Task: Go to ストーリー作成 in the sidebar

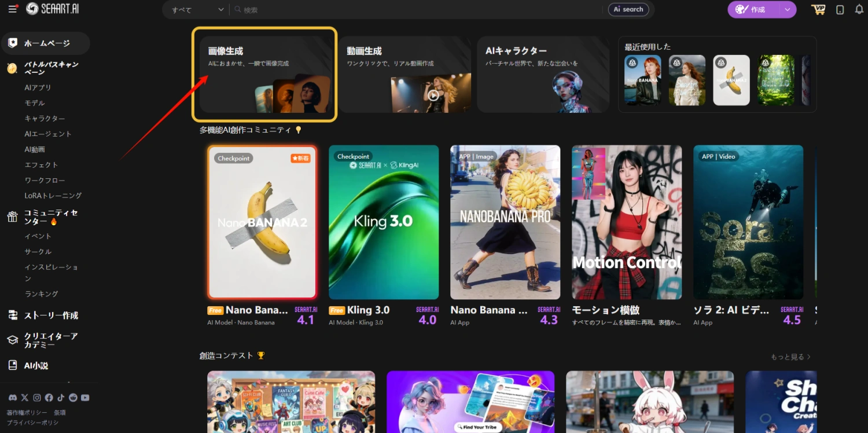Action: [x=51, y=315]
